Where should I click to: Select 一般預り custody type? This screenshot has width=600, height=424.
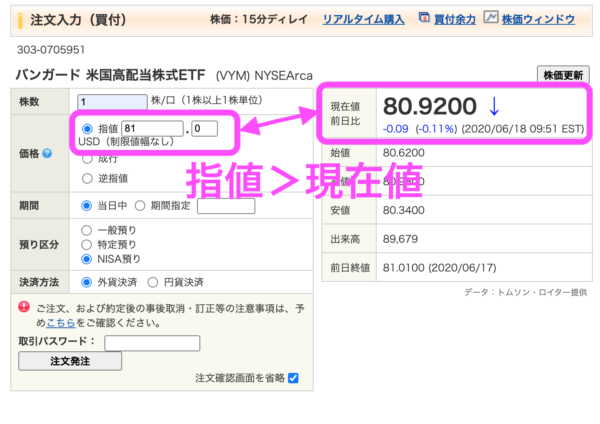[x=86, y=230]
